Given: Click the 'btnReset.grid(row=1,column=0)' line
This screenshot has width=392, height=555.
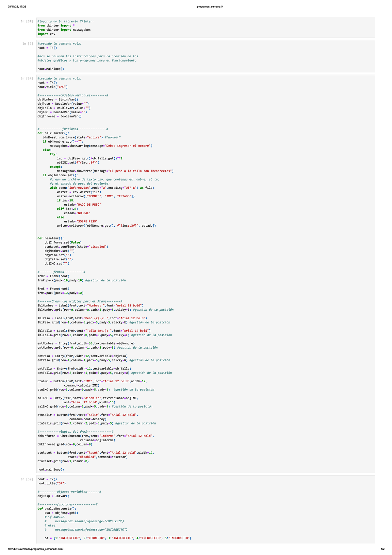Looking at the screenshot, I should tap(63, 461).
